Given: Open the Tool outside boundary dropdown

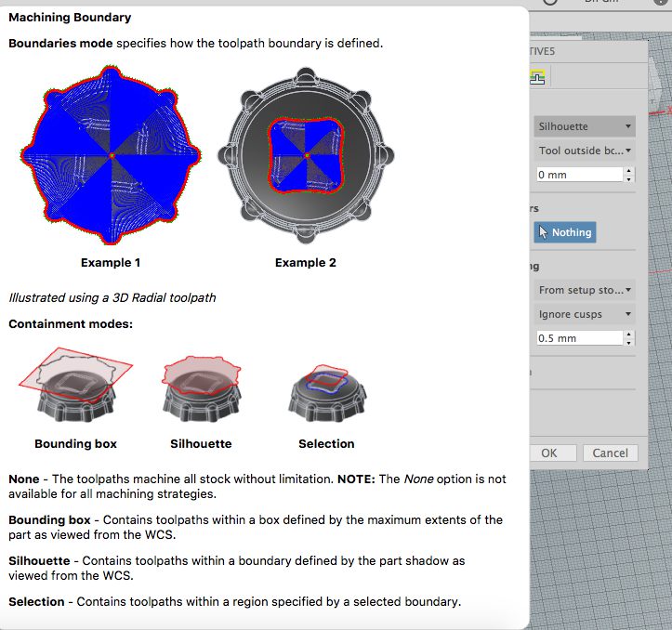Looking at the screenshot, I should tap(584, 151).
